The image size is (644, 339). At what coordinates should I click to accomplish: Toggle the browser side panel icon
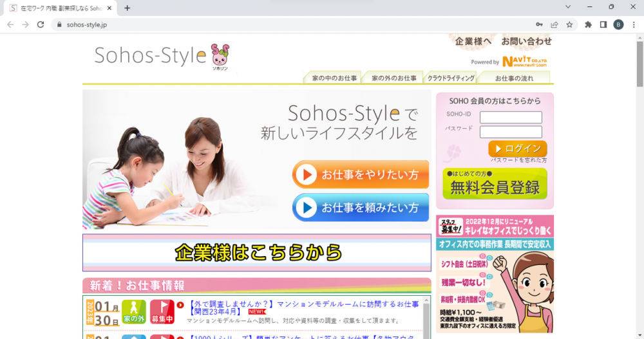tap(603, 24)
